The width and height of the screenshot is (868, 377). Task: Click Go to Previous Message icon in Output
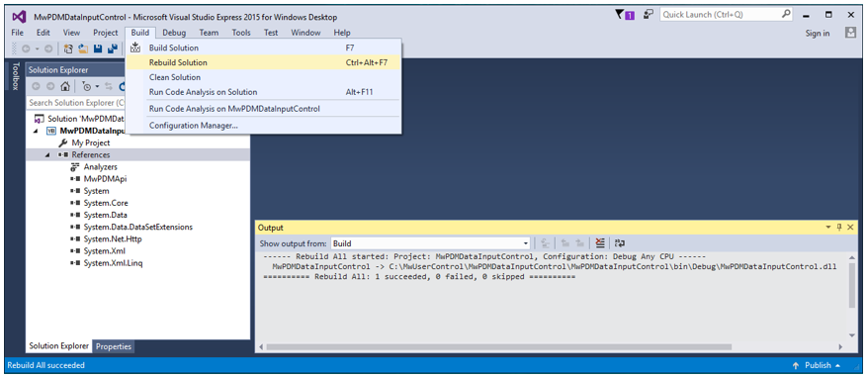tap(565, 242)
